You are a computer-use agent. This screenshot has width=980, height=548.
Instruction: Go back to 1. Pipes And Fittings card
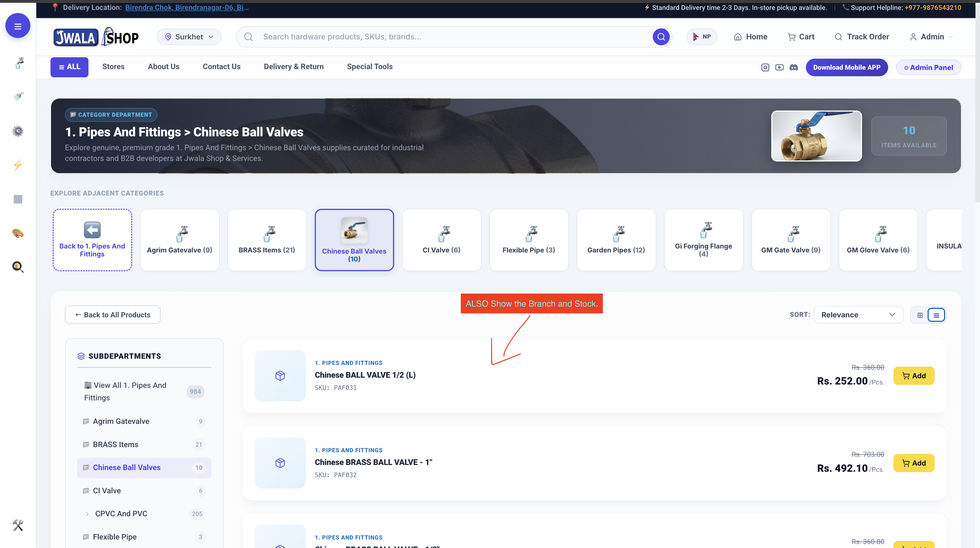[92, 240]
